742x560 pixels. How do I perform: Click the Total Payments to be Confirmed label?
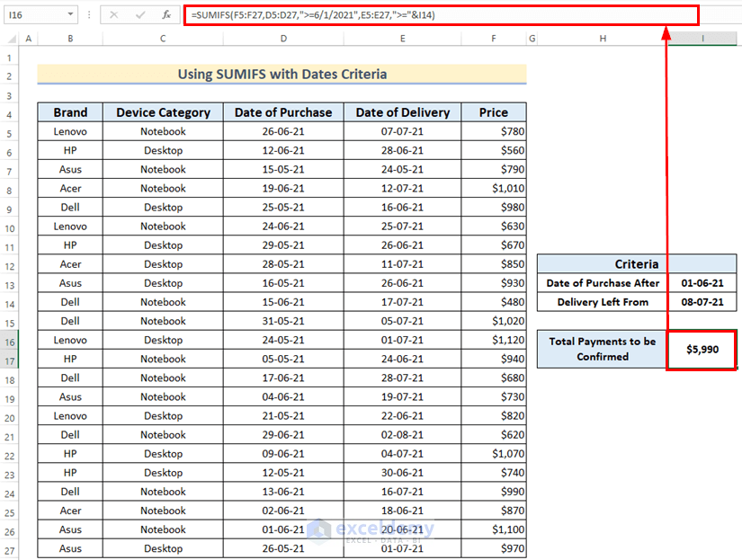pos(602,349)
